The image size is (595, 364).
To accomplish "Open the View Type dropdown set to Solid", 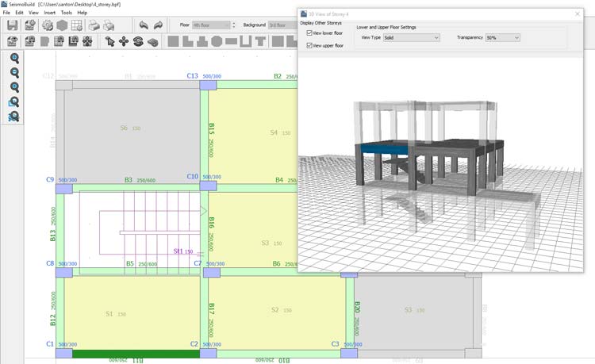I will tap(411, 37).
